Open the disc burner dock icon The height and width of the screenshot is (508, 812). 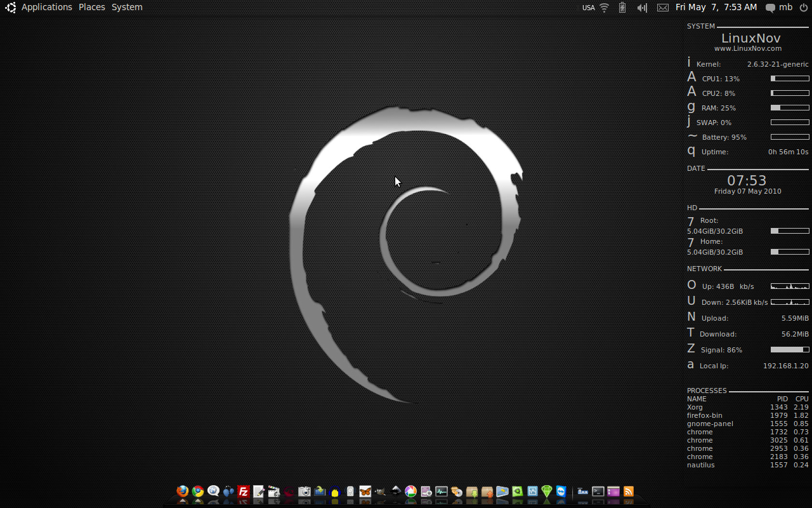click(457, 491)
